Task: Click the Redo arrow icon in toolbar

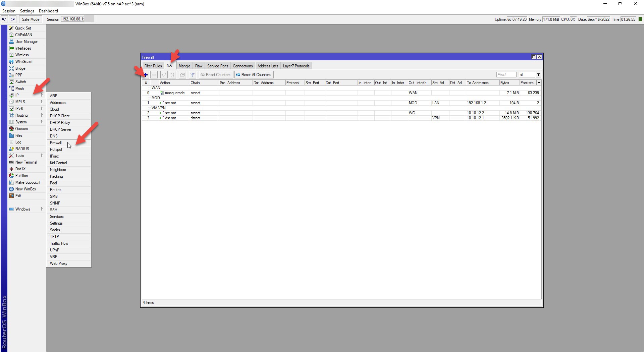Action: coord(13,19)
